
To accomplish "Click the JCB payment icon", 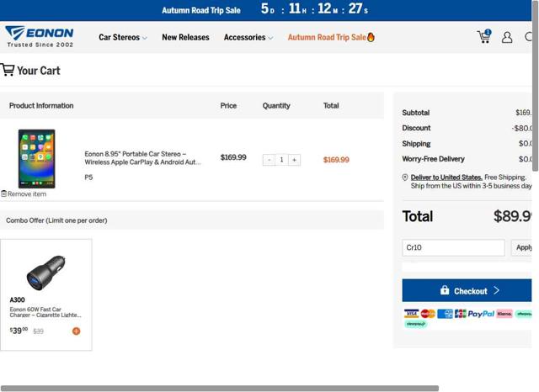I will [461, 314].
